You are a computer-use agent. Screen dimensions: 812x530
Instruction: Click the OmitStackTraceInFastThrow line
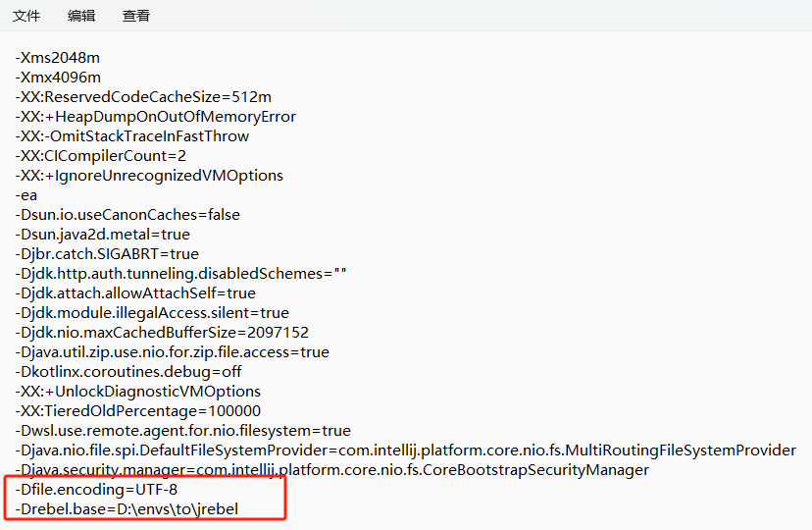[131, 136]
